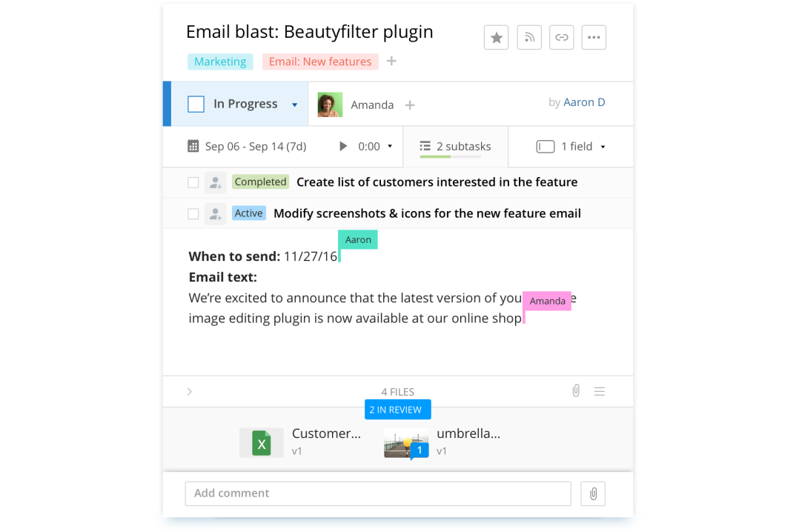Image resolution: width=796 pixels, height=532 pixels.
Task: Open Aaron D author profile link
Action: click(x=584, y=102)
